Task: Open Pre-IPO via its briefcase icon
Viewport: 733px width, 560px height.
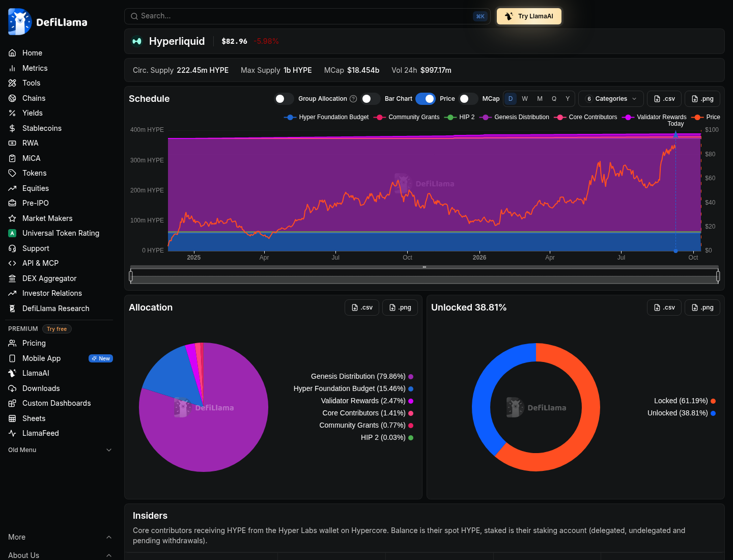Action: (12, 203)
